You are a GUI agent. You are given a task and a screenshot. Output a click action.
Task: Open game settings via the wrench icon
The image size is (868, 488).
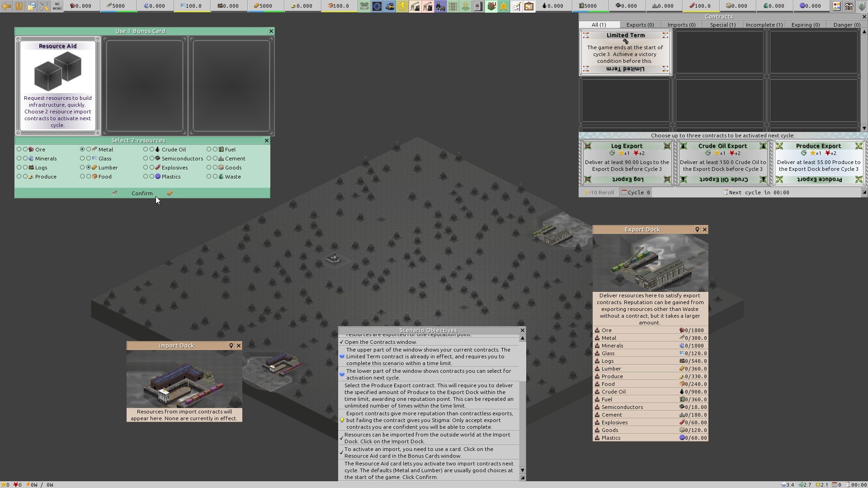(44, 6)
